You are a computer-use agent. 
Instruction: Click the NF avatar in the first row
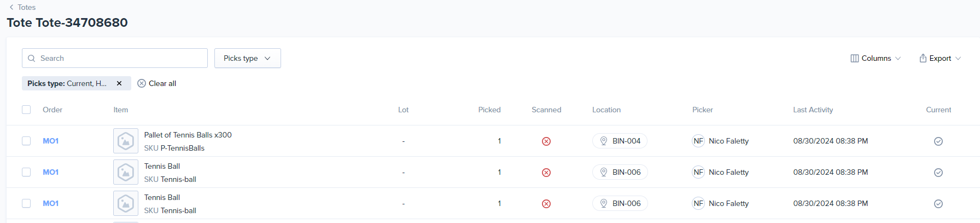(x=698, y=141)
